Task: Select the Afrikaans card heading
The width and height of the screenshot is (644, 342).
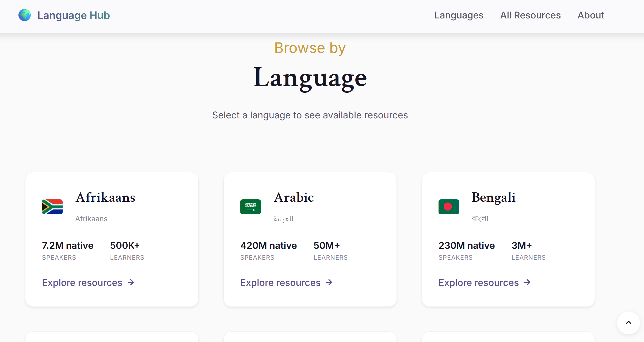Action: pyautogui.click(x=105, y=197)
